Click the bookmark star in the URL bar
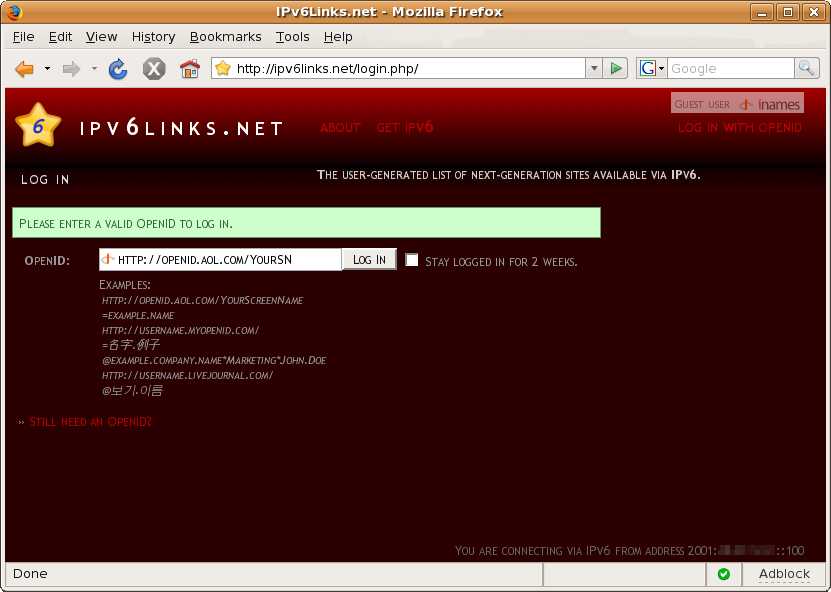Image resolution: width=831 pixels, height=592 pixels. [223, 68]
